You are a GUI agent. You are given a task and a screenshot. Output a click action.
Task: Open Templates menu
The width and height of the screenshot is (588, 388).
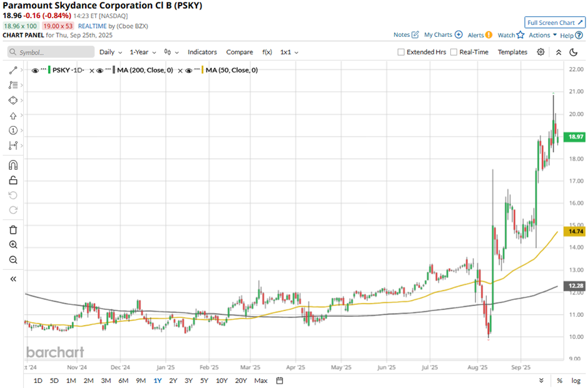512,52
